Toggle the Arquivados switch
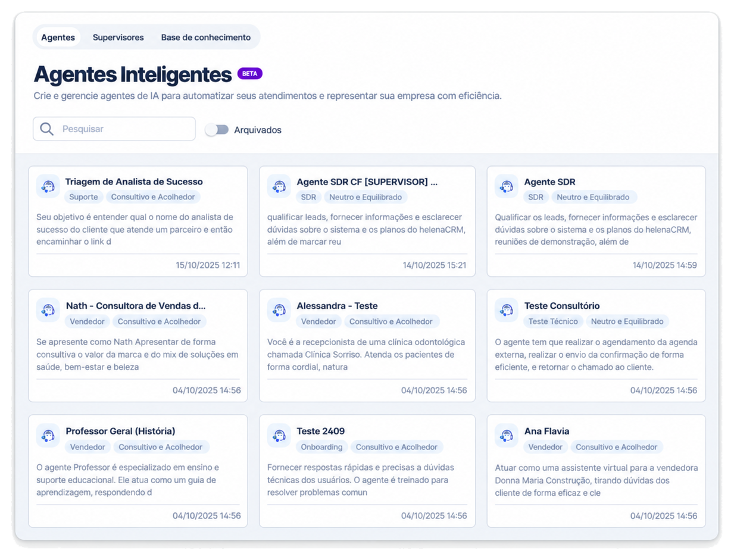734x560 pixels. pyautogui.click(x=217, y=130)
